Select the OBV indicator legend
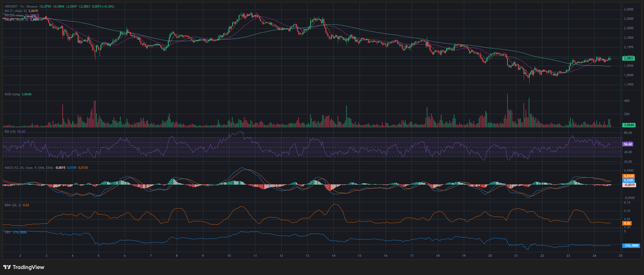This screenshot has width=644, height=275. (x=8, y=232)
